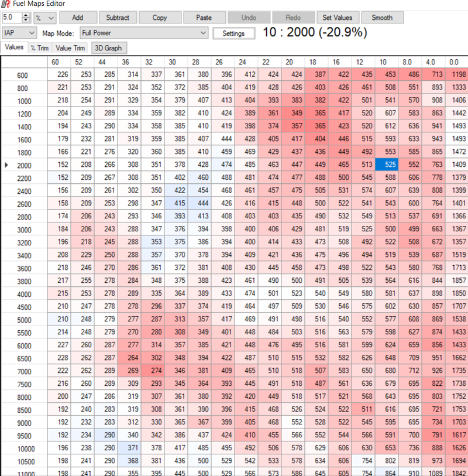This screenshot has width=468, height=476.
Task: Switch to the Value Trim tab
Action: pyautogui.click(x=71, y=48)
